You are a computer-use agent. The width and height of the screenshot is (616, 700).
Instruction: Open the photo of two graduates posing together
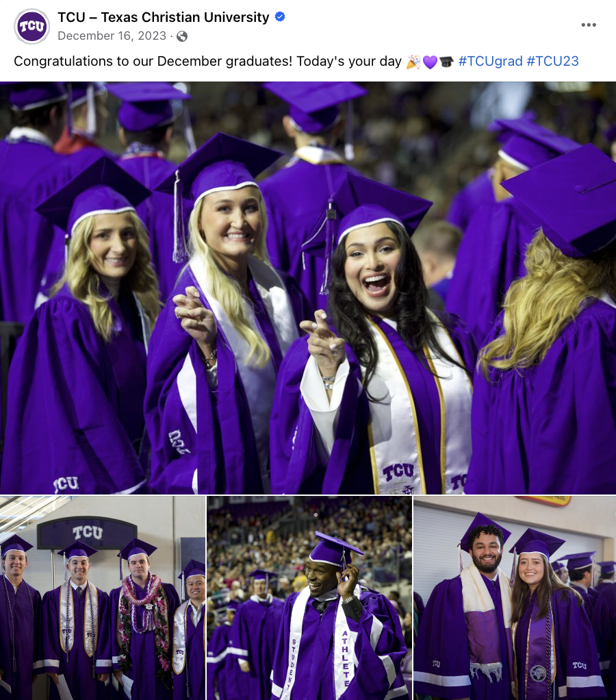[515, 598]
